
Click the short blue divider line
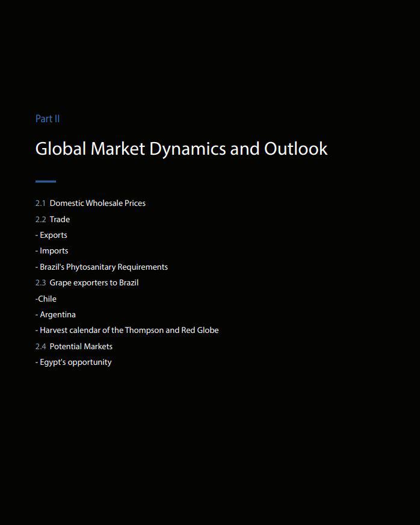tap(46, 181)
